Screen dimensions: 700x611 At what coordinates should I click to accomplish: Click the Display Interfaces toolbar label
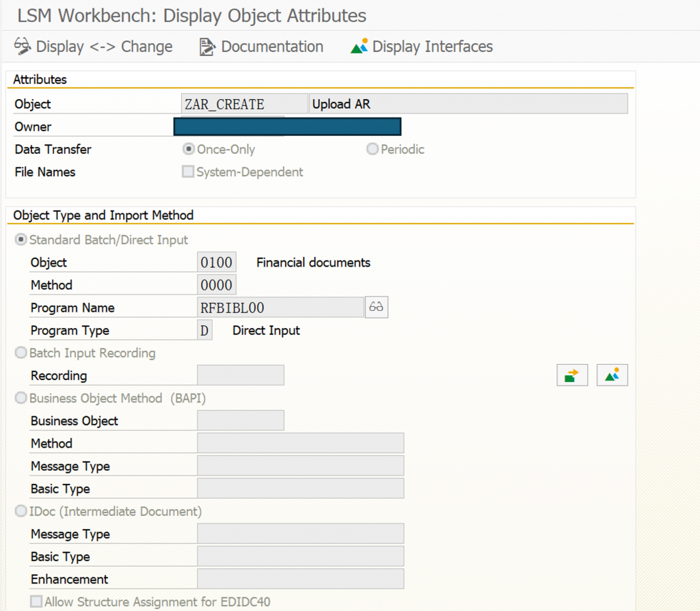pyautogui.click(x=433, y=46)
